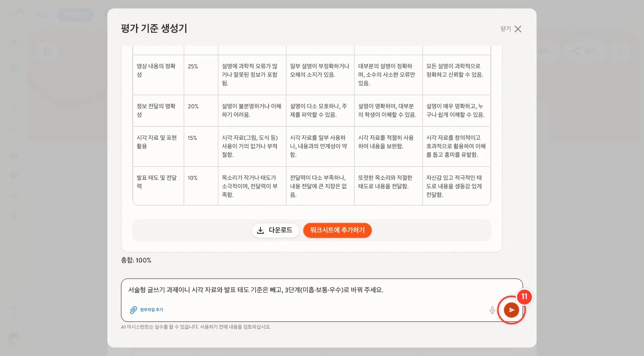
Task: Focus the prompt text input field
Action: (x=322, y=300)
